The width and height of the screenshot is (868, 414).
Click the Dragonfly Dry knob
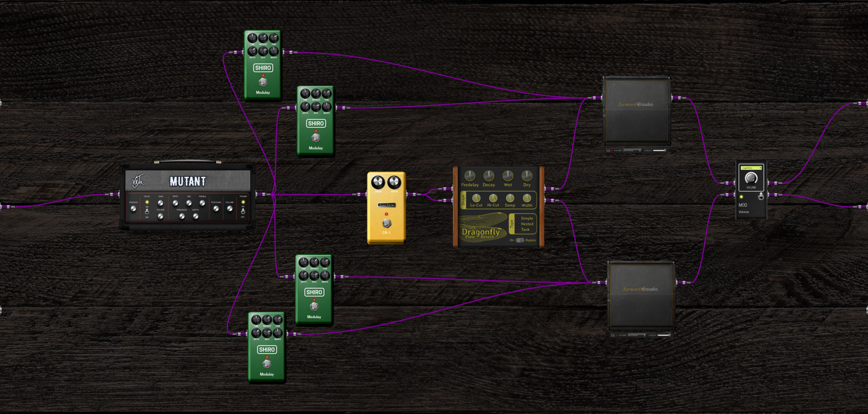pyautogui.click(x=527, y=176)
